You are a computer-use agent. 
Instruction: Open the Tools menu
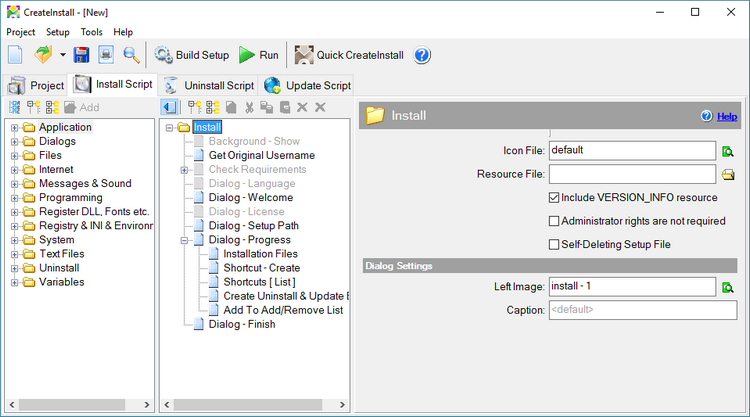click(x=91, y=32)
